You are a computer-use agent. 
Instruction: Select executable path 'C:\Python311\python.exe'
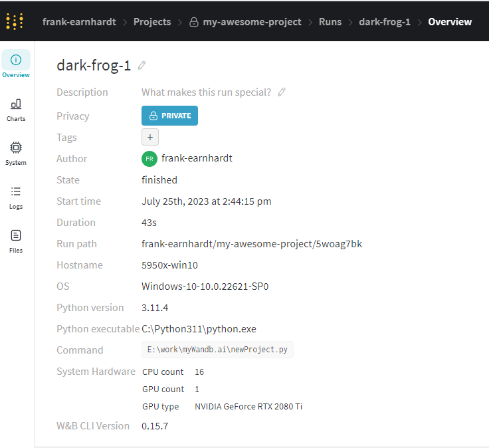(x=199, y=329)
